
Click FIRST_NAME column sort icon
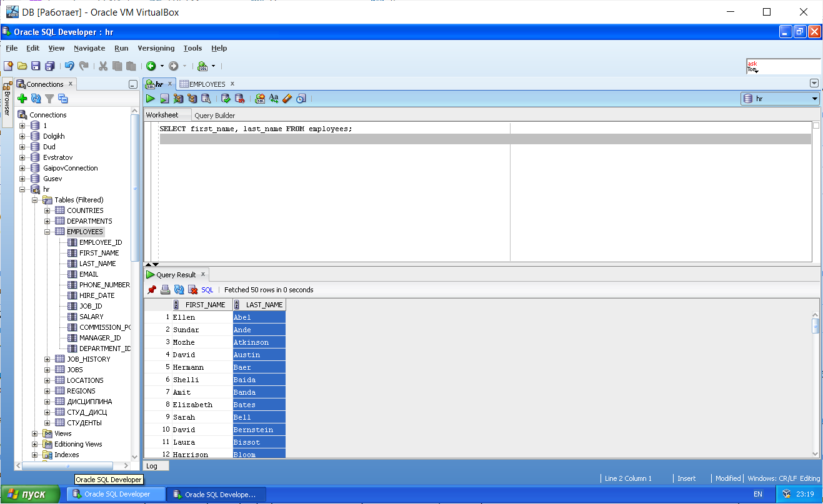coord(176,305)
